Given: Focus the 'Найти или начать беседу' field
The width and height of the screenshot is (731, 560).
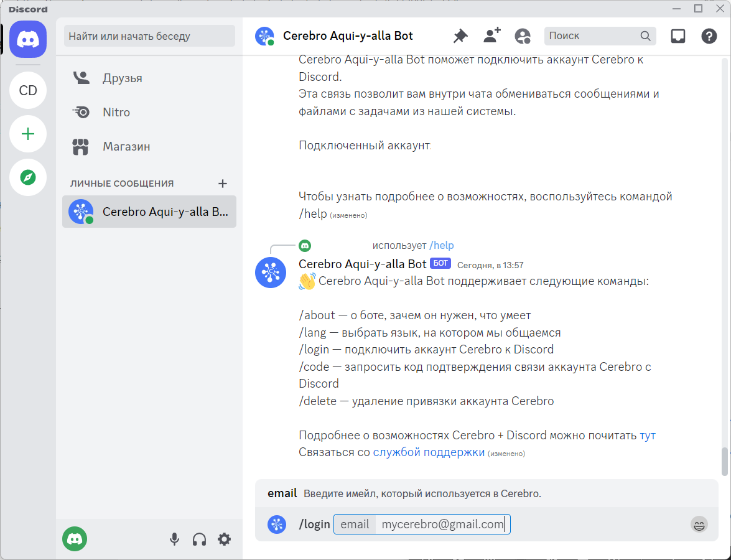Looking at the screenshot, I should tap(149, 36).
